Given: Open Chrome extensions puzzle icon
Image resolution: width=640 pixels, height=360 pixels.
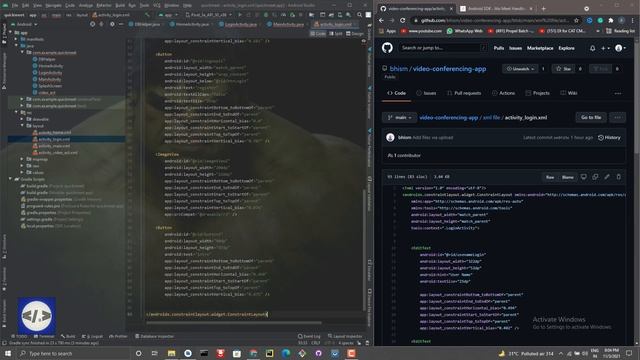Looking at the screenshot, I should (611, 20).
